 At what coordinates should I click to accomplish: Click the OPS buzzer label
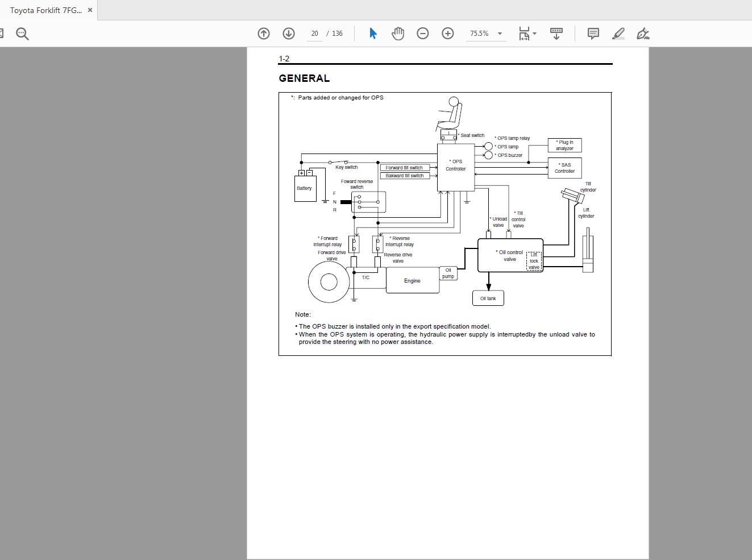pos(509,155)
